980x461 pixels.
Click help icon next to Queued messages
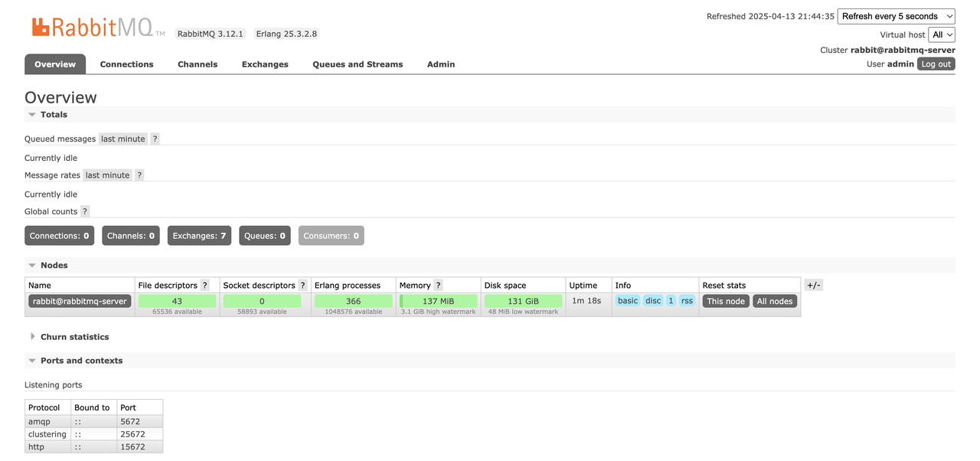155,139
